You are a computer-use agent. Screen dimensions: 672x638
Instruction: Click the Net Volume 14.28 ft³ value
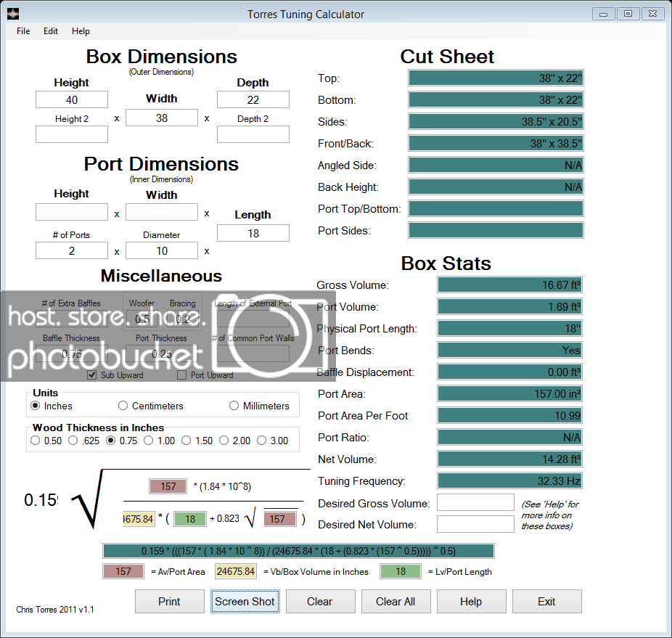(509, 459)
